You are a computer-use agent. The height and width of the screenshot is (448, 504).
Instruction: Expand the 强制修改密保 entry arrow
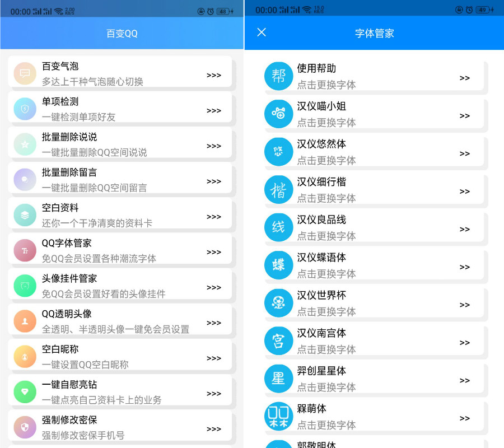[x=213, y=428]
